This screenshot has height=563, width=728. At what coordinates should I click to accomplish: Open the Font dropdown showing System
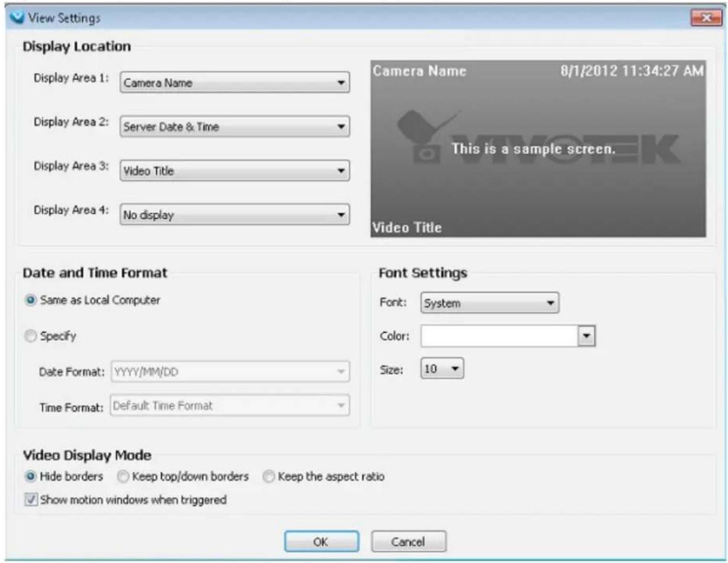point(490,303)
